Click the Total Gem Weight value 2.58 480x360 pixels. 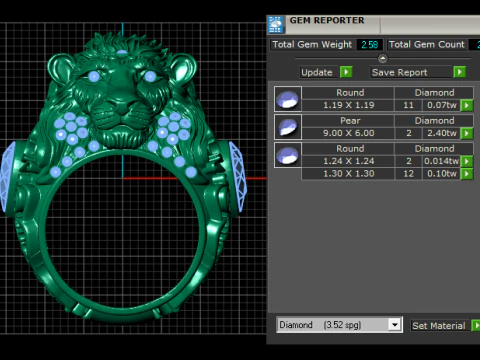click(x=369, y=45)
